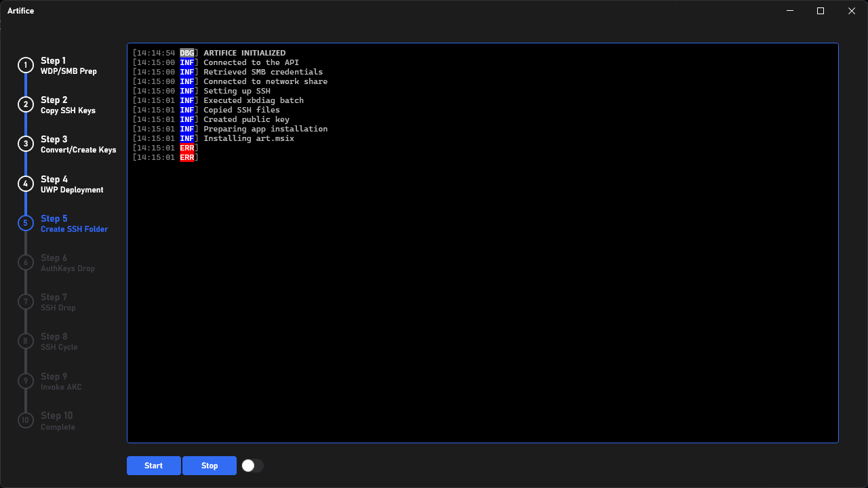
Task: Select the first ERR log entry
Action: (188, 147)
